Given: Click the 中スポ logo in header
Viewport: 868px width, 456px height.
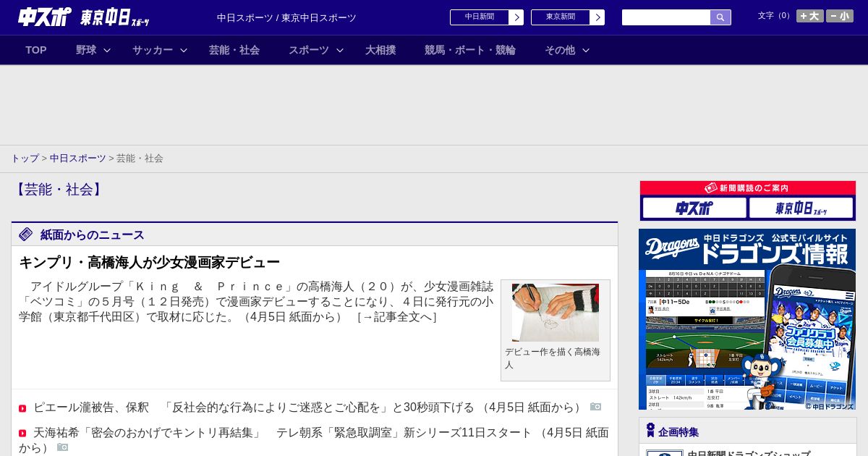Looking at the screenshot, I should pyautogui.click(x=45, y=17).
